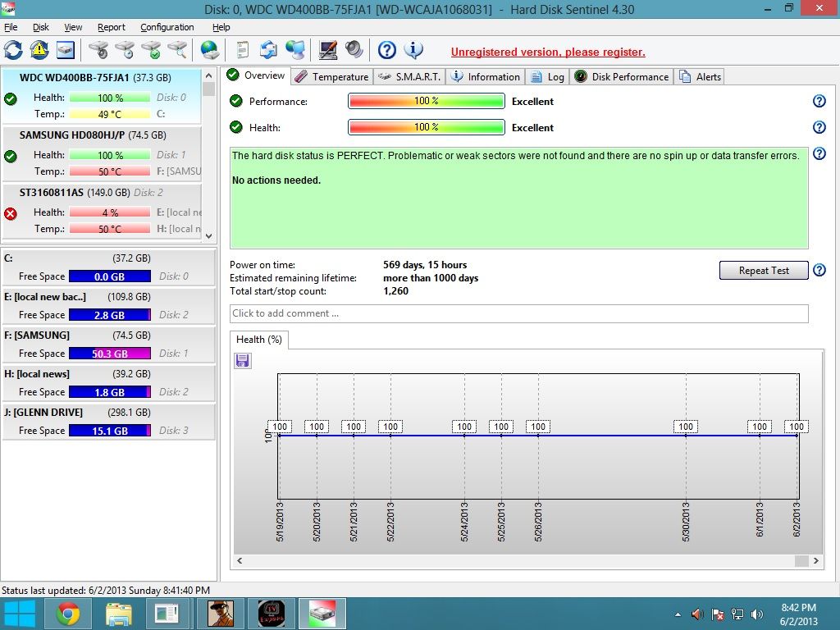
Task: Switch to the S.M.A.R.T. tab
Action: point(409,76)
